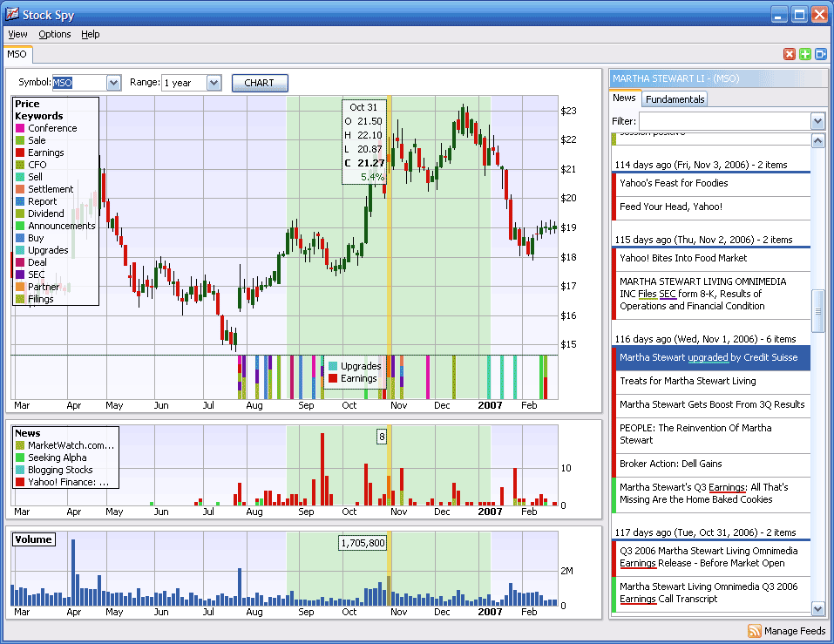Click the Stock Spy title bar icon
Viewport: 834px width, 644px height.
coord(11,14)
